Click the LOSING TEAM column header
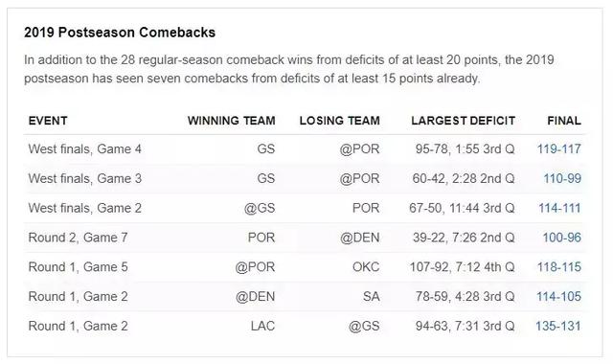The width and height of the screenshot is (613, 364). [340, 121]
